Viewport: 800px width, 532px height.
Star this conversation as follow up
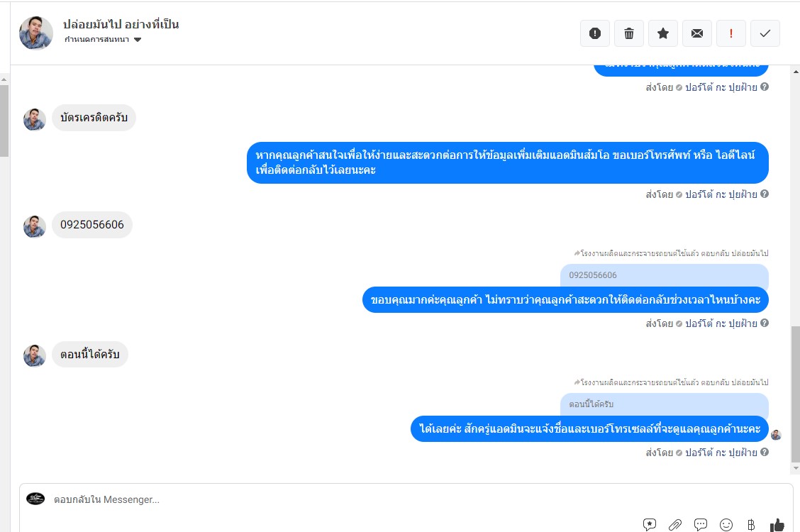[662, 33]
